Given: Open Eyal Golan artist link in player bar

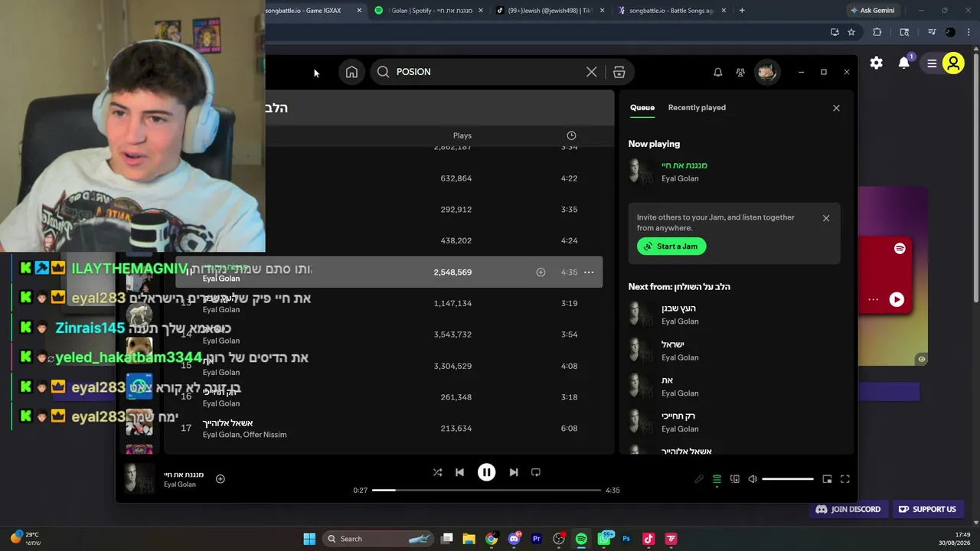Looking at the screenshot, I should [180, 484].
